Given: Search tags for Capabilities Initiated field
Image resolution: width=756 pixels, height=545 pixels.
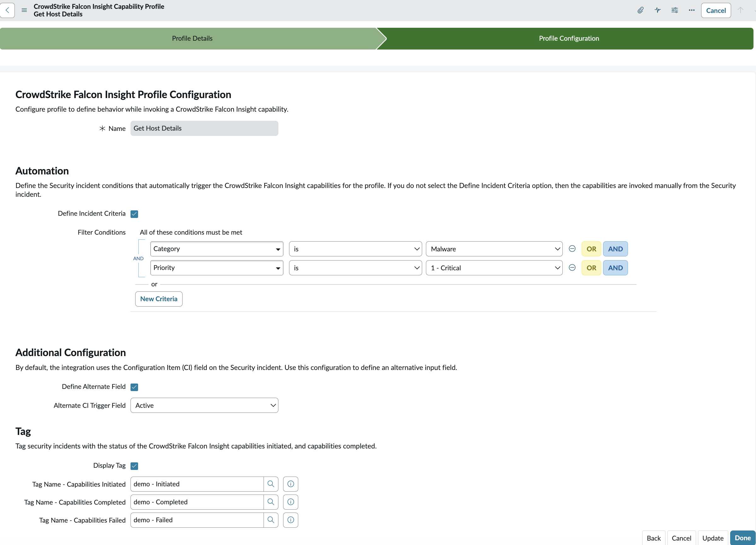Looking at the screenshot, I should click(x=271, y=484).
